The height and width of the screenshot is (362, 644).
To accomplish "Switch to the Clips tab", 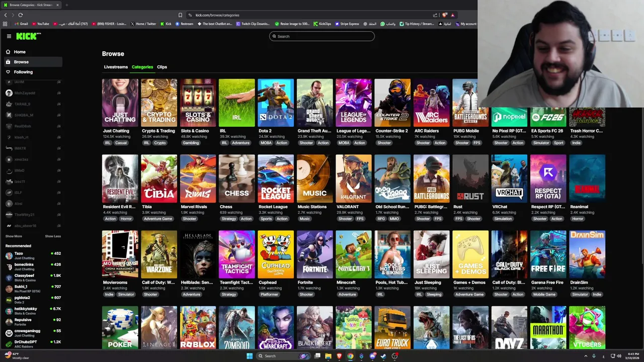I will coord(162,67).
